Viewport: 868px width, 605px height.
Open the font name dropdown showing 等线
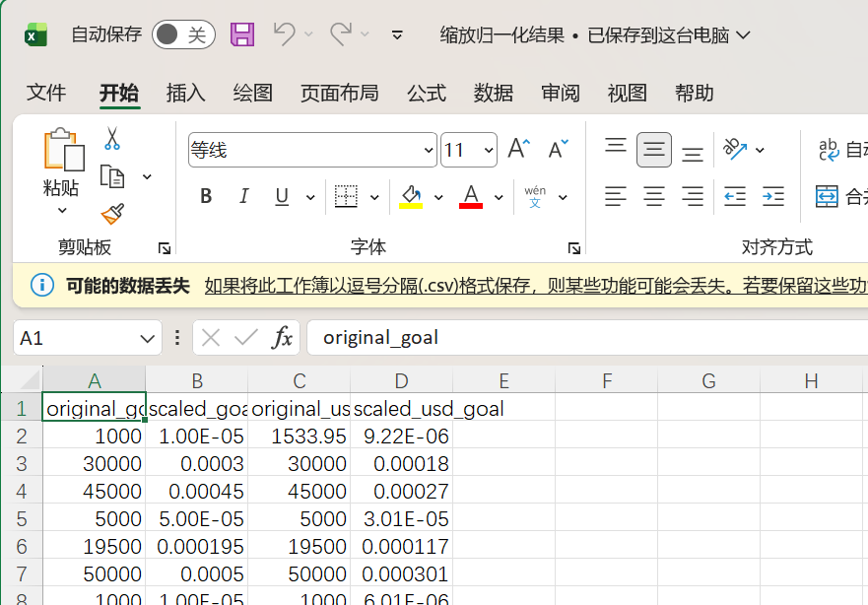click(427, 149)
